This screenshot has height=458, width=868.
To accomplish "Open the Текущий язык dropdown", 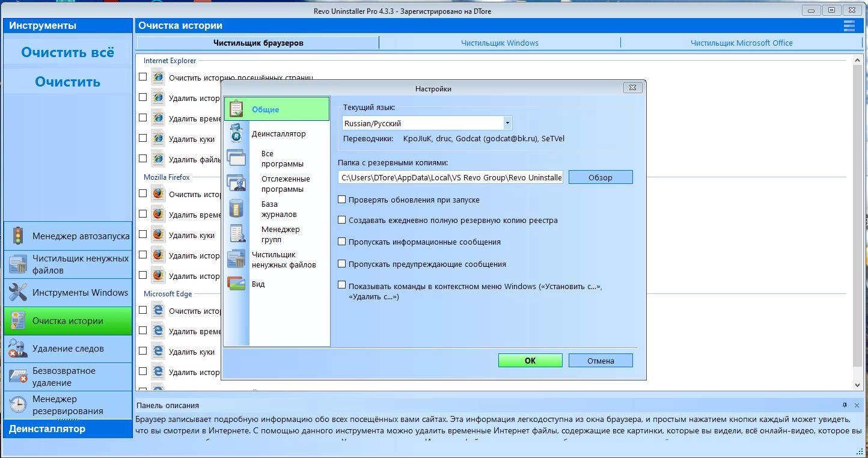I will (507, 123).
